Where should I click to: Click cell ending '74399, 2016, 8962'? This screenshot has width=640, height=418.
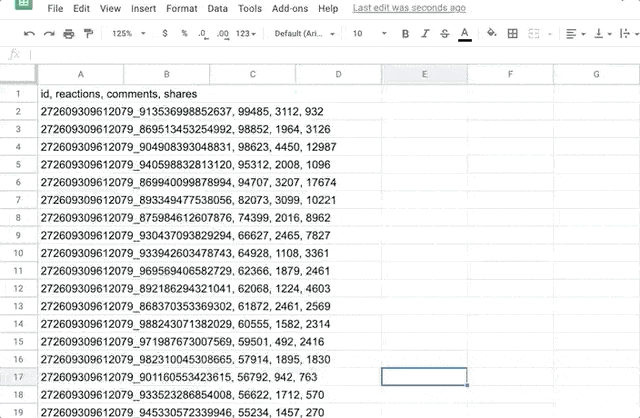pos(80,218)
